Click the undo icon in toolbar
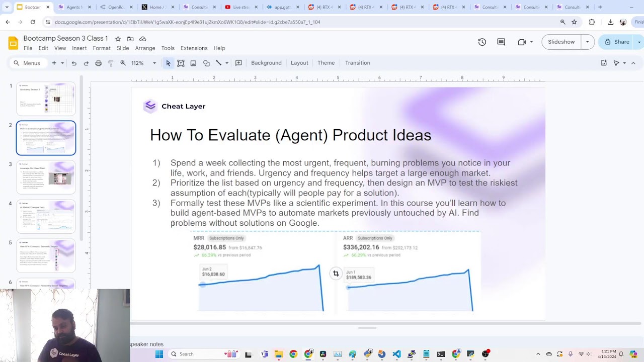This screenshot has height=362, width=644. click(x=74, y=63)
